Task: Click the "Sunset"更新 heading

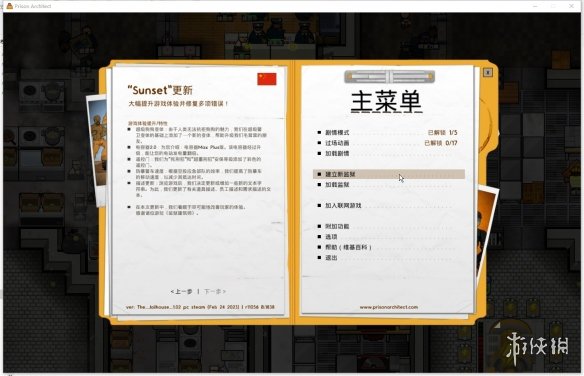Action: tap(160, 90)
